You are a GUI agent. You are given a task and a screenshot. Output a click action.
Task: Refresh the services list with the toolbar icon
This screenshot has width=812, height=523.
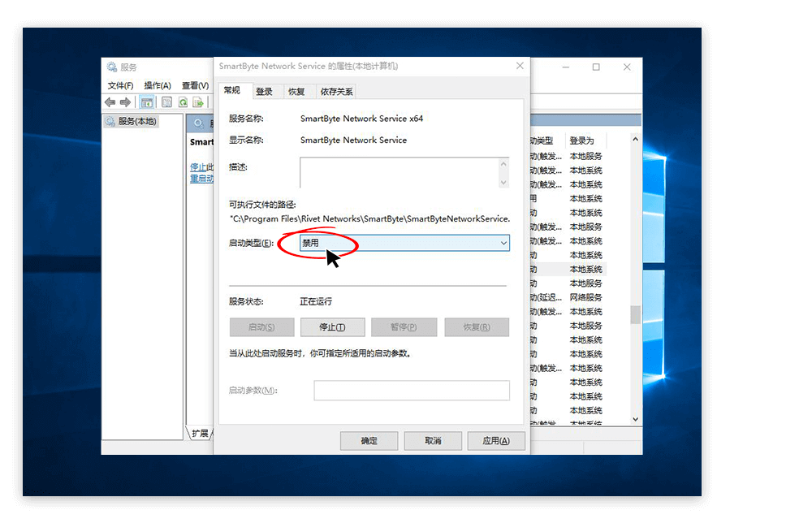pos(184,102)
